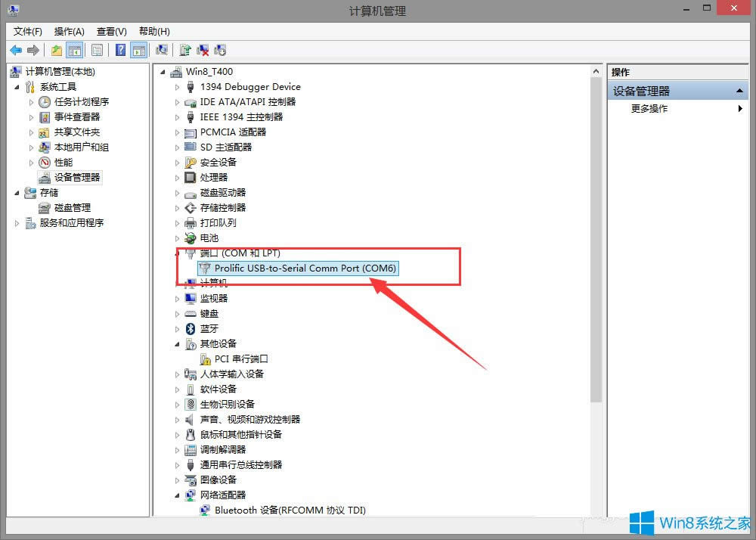Toggle the console tree pane button
The height and width of the screenshot is (540, 756).
coord(75,50)
